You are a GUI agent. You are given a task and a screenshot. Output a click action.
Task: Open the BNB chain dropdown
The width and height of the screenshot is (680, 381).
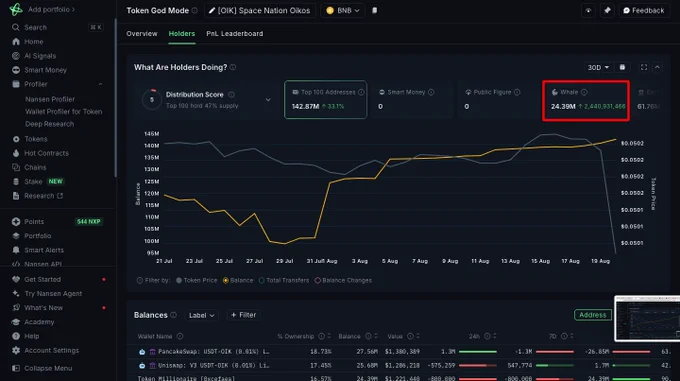(x=343, y=10)
